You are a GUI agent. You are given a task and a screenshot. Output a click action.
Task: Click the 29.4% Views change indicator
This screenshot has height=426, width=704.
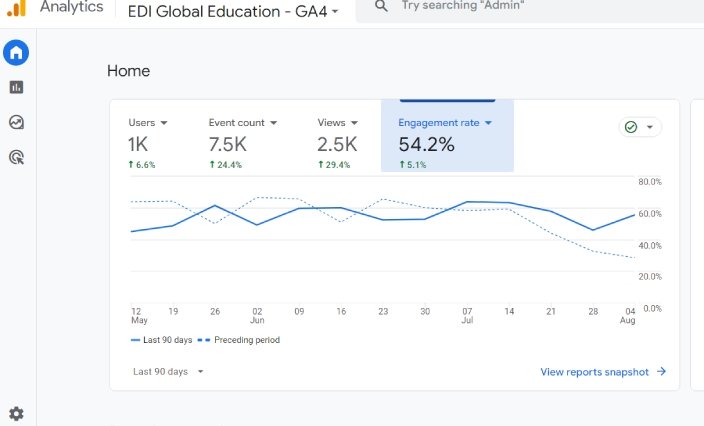(x=334, y=165)
